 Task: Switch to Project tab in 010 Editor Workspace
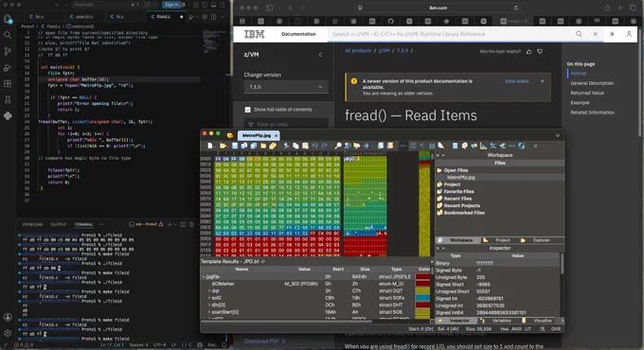498,240
